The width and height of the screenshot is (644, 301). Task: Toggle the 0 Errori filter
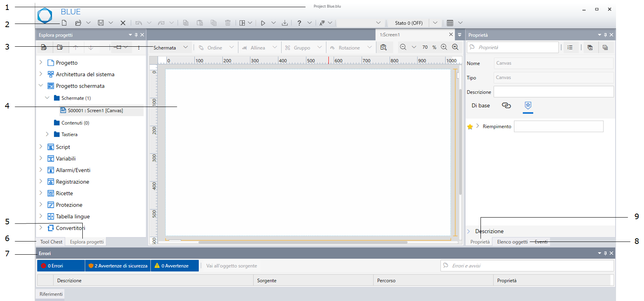point(61,266)
